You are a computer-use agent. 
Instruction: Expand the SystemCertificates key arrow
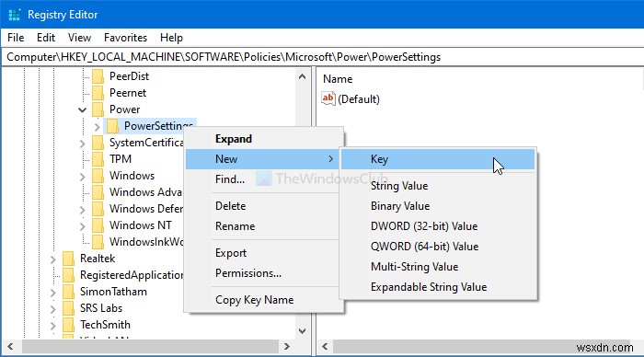83,144
